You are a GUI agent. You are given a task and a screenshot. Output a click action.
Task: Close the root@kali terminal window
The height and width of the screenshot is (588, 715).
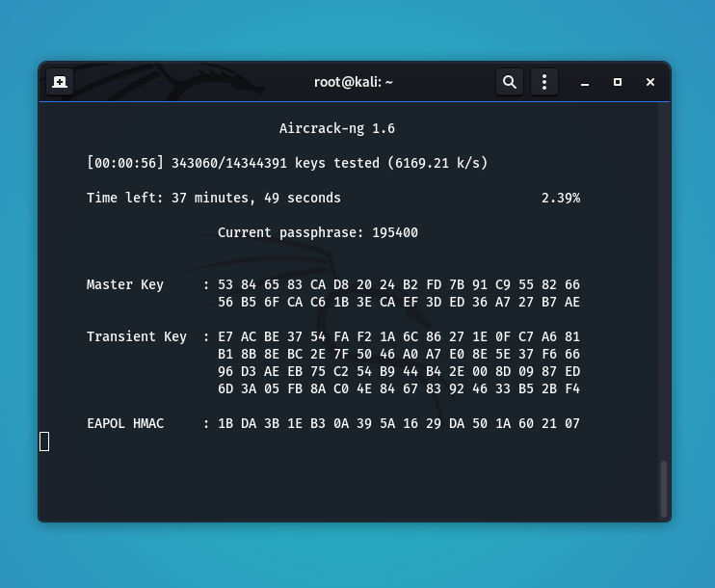coord(650,82)
